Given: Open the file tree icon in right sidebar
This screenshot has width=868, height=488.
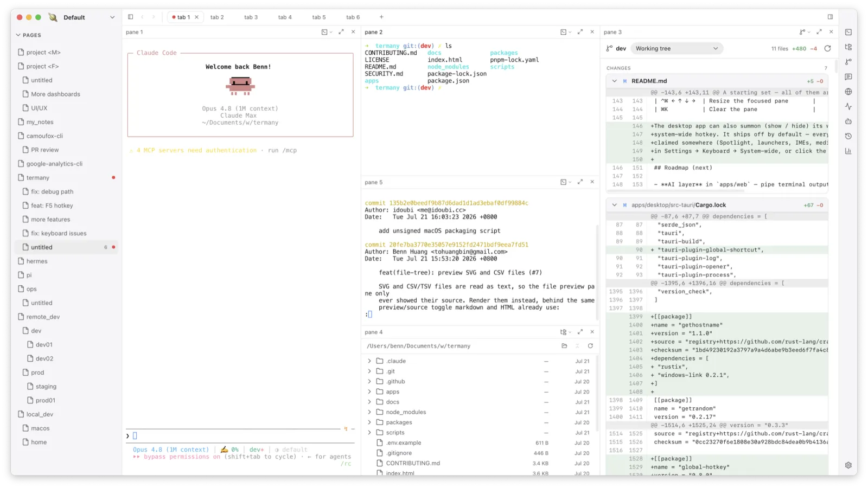Looking at the screenshot, I should [x=848, y=47].
